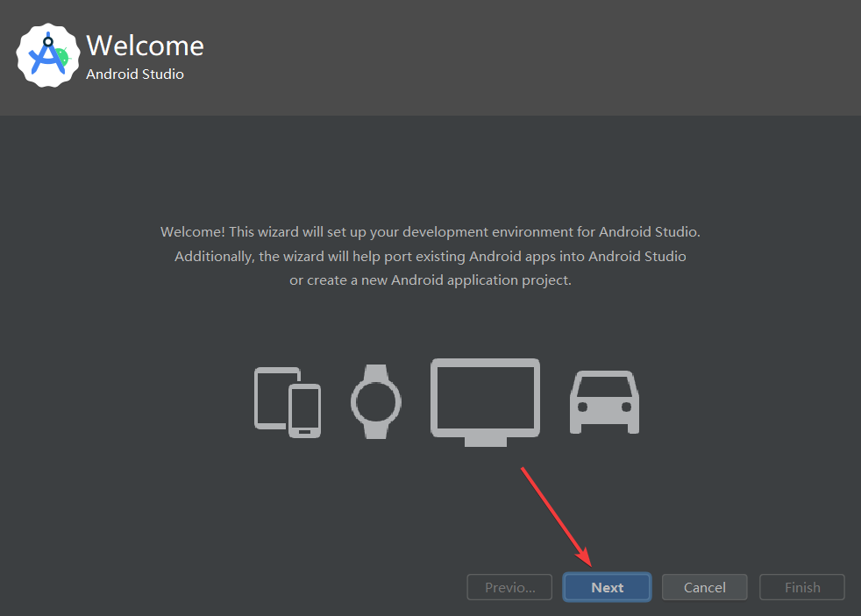This screenshot has height=616, width=861.
Task: Click the Android Studio subtitle text
Action: tap(135, 74)
